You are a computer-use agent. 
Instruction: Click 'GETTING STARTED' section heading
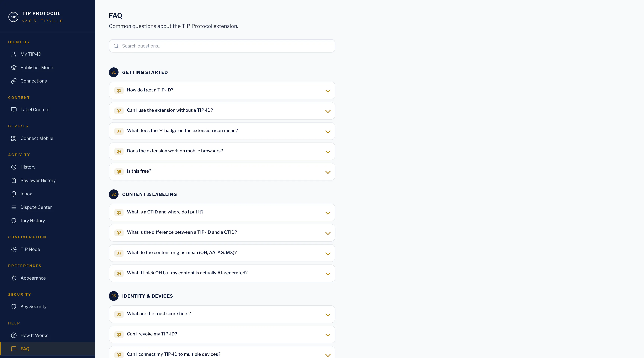tap(145, 72)
